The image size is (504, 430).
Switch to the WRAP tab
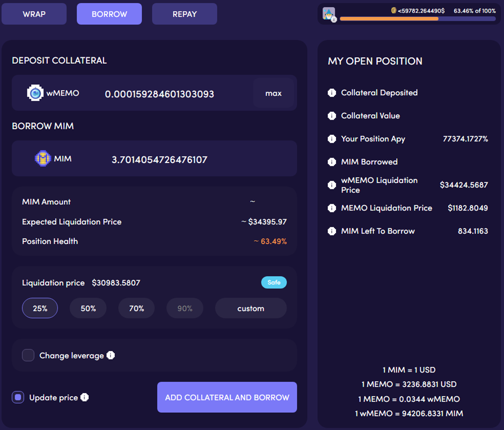click(34, 14)
